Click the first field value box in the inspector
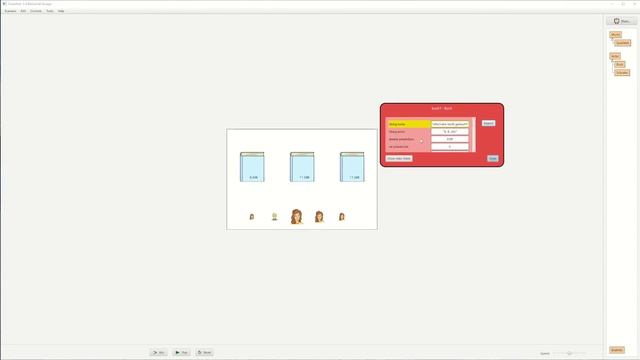Viewport: 640px width, 360px height. 450,124
